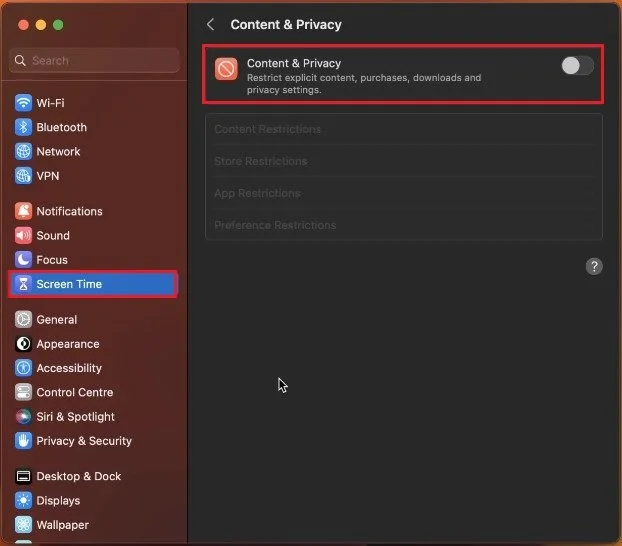Open the General label in sidebar
This screenshot has width=622, height=546.
pos(57,319)
